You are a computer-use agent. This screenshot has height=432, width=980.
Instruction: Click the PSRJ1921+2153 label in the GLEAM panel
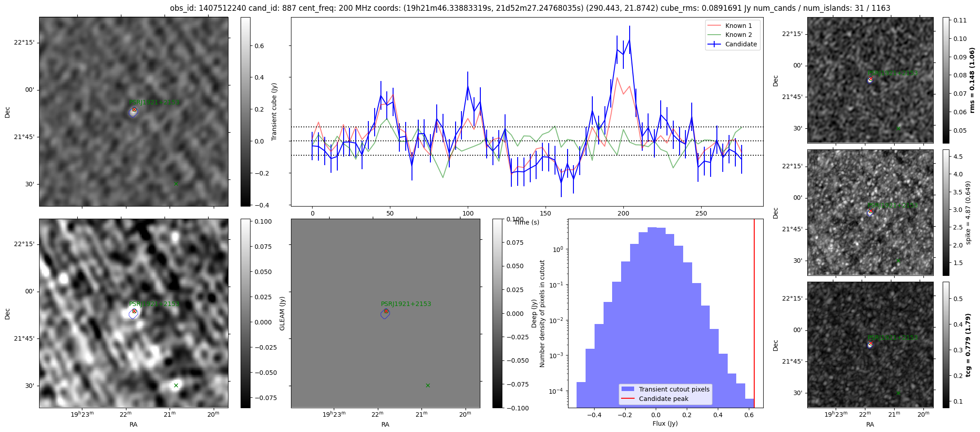point(406,304)
